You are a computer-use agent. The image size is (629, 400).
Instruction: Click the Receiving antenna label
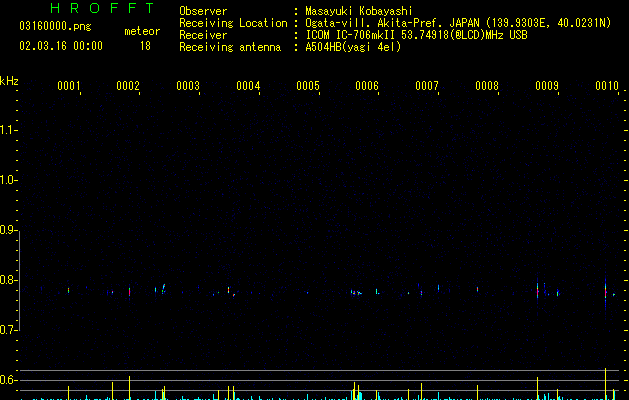[230, 47]
